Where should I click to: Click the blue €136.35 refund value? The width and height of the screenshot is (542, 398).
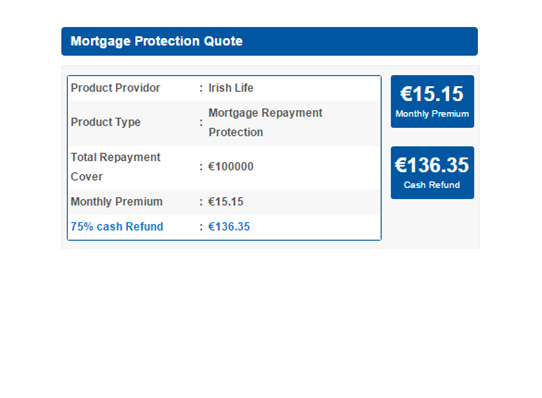(x=229, y=226)
